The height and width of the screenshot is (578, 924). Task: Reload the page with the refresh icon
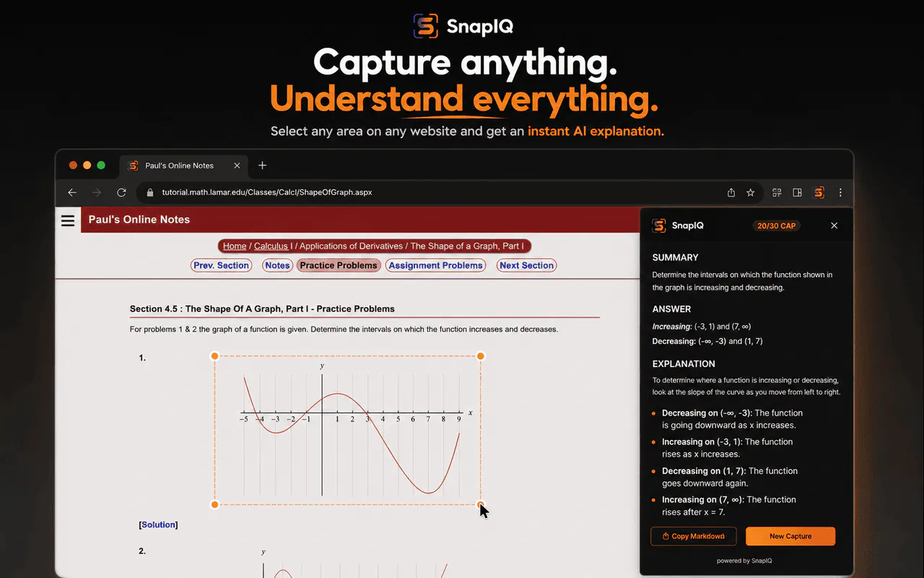pyautogui.click(x=121, y=193)
